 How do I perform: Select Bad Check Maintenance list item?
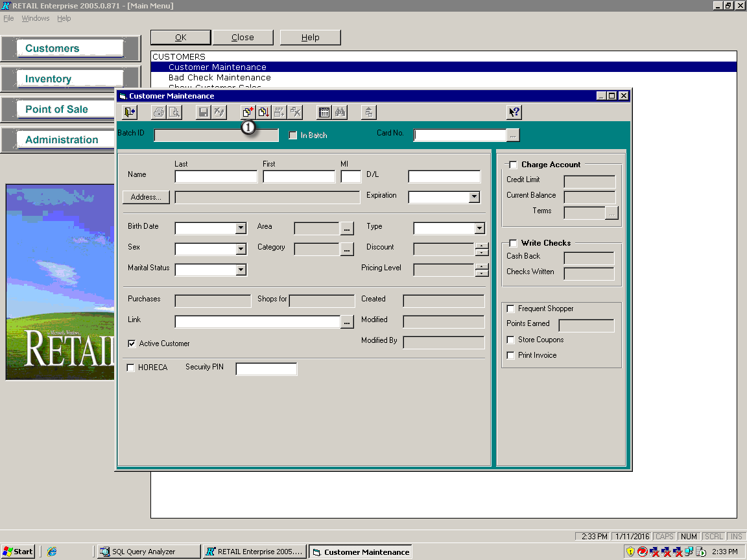click(x=220, y=78)
